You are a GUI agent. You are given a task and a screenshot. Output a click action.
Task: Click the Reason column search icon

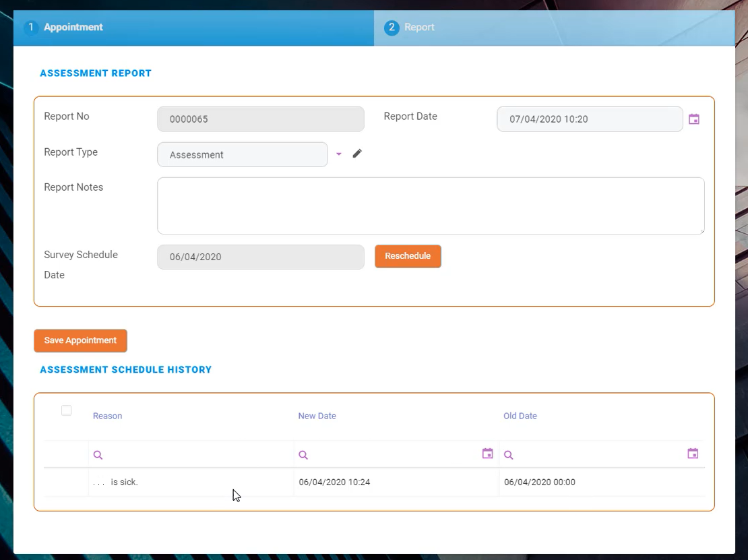98,456
